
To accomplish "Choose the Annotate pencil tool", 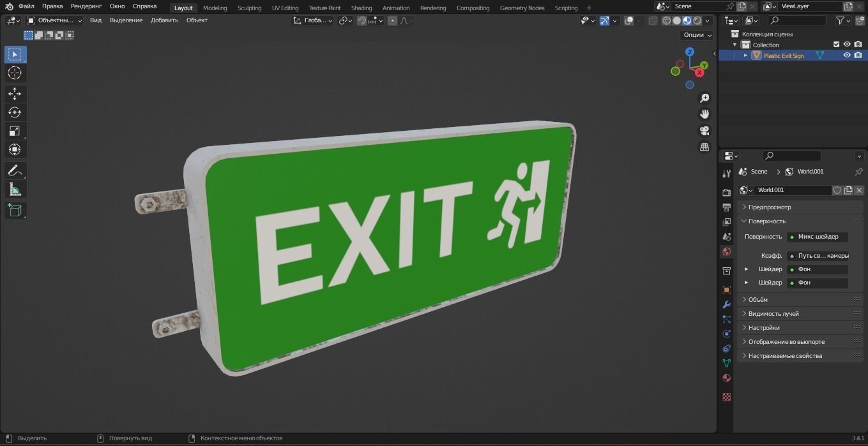I will pos(15,170).
